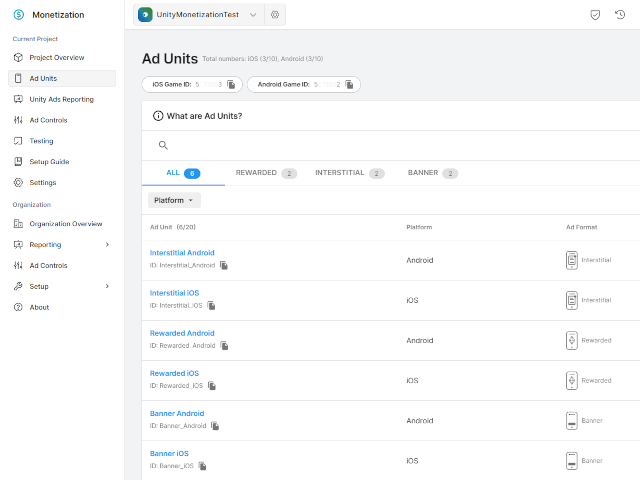
Task: Click the Organization Overview building icon
Action: (x=18, y=224)
